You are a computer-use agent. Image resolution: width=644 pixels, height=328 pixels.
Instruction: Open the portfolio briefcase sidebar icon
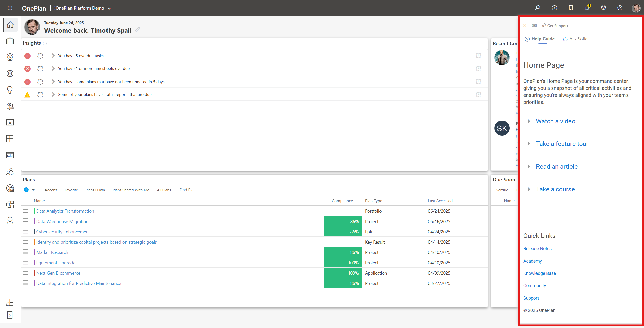(10, 41)
